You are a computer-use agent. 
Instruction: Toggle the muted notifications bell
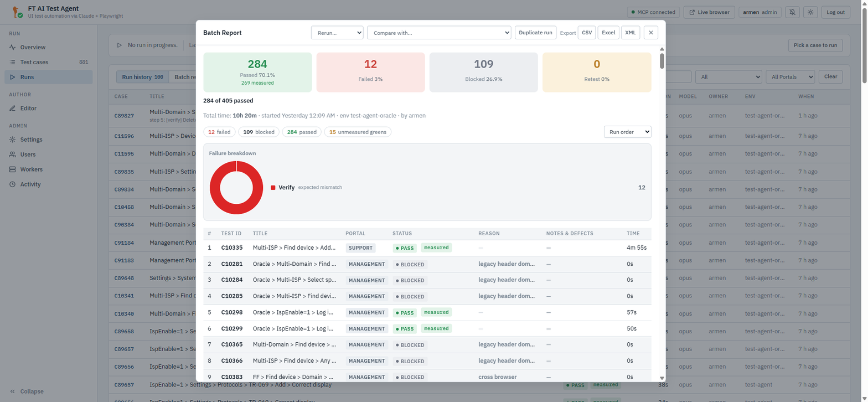pos(793,12)
